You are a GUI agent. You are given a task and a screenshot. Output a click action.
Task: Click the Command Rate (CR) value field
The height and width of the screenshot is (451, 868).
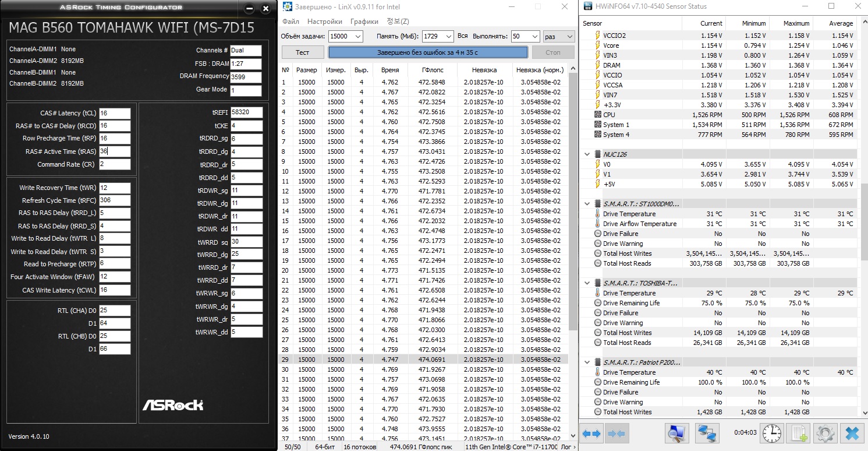(x=115, y=164)
